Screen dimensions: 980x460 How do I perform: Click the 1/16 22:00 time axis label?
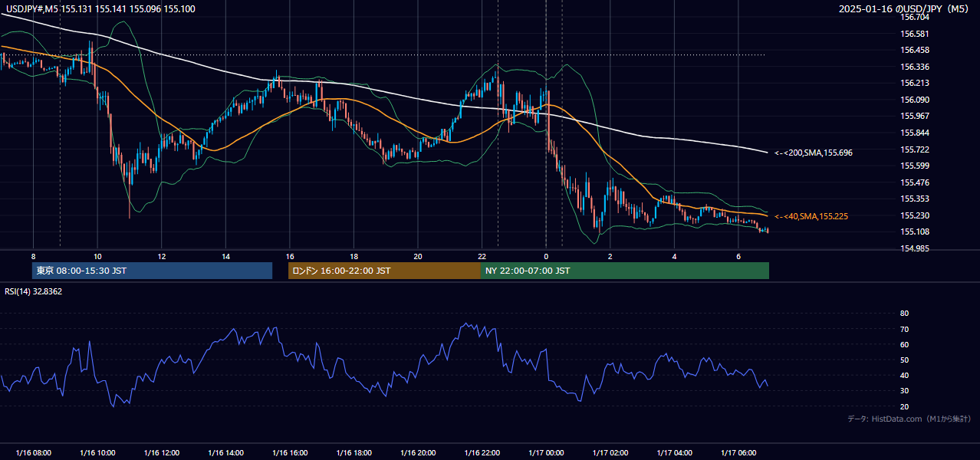click(x=482, y=453)
